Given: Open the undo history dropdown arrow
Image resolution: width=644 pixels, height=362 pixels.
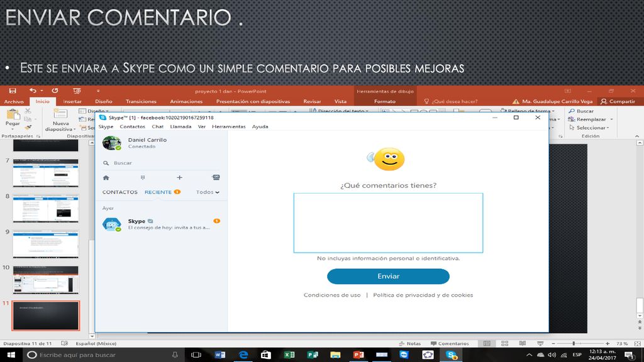Looking at the screenshot, I should click(x=42, y=91).
